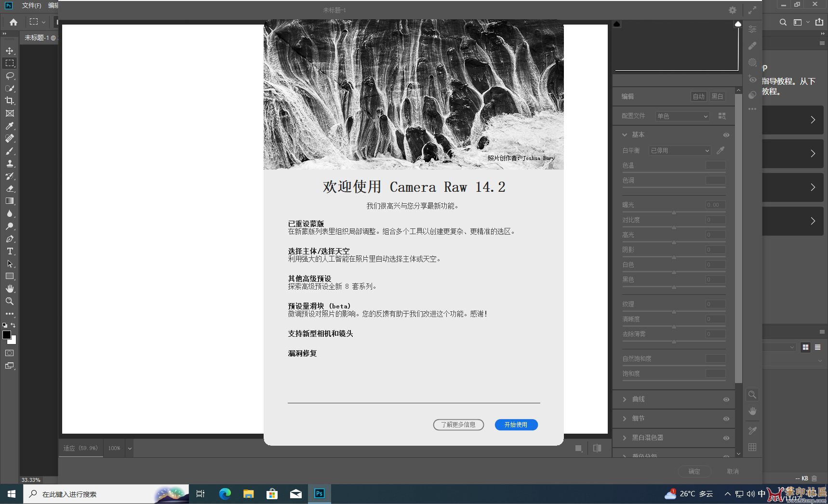Select the Gradient tool
The image size is (828, 504).
[x=10, y=201]
